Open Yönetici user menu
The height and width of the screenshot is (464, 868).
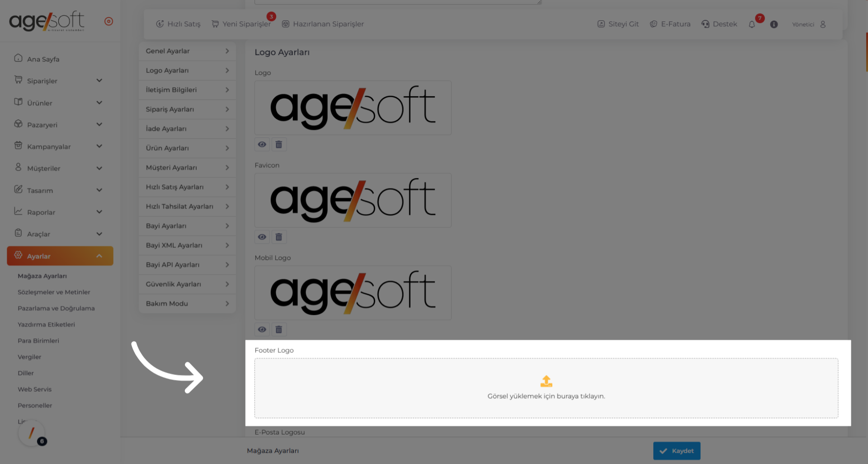pos(809,24)
